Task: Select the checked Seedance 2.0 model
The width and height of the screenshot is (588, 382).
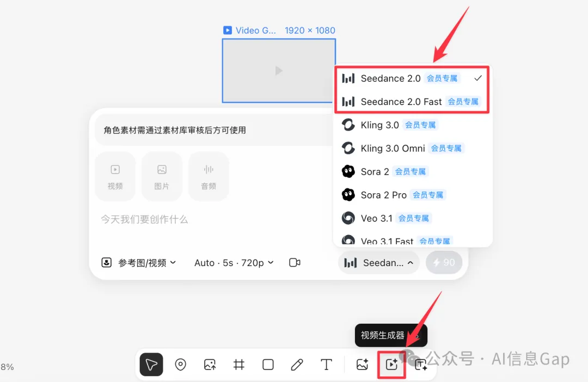Action: click(390, 78)
